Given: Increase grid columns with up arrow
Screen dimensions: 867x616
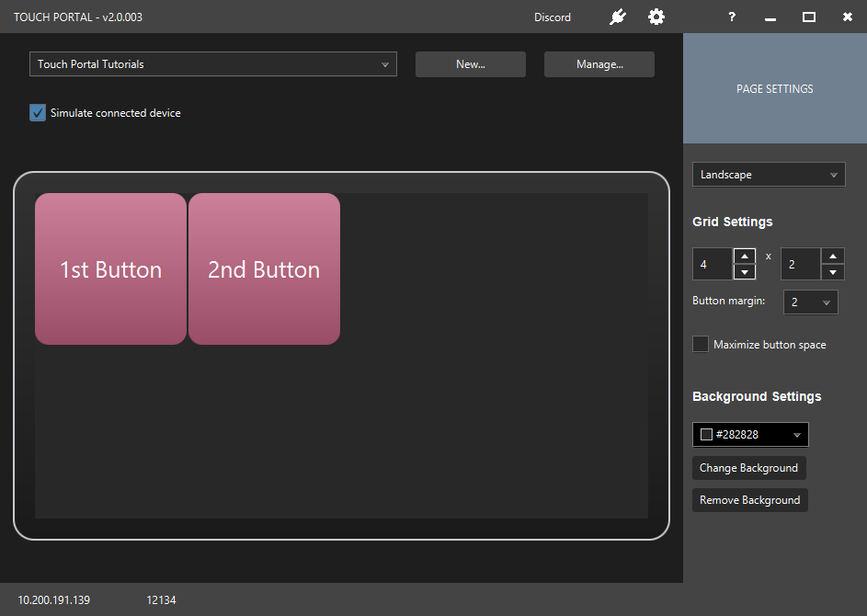Looking at the screenshot, I should pyautogui.click(x=744, y=256).
